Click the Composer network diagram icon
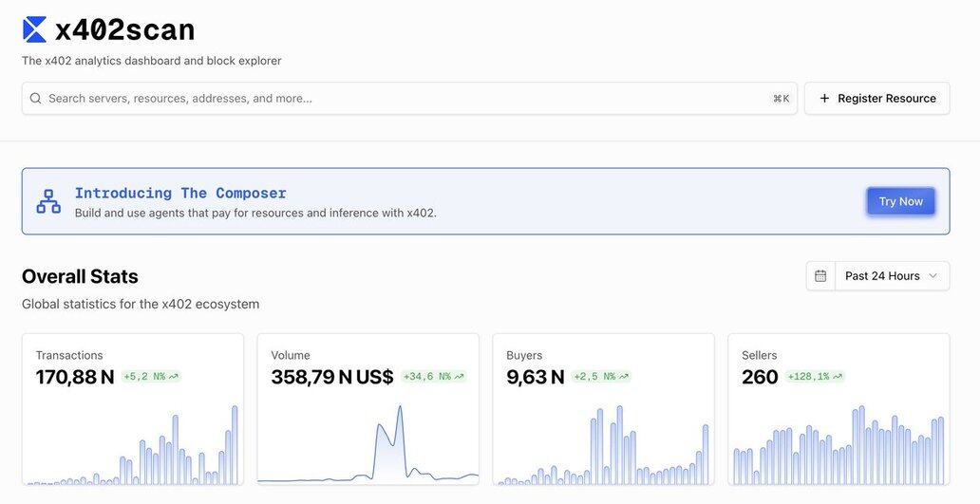 (48, 201)
